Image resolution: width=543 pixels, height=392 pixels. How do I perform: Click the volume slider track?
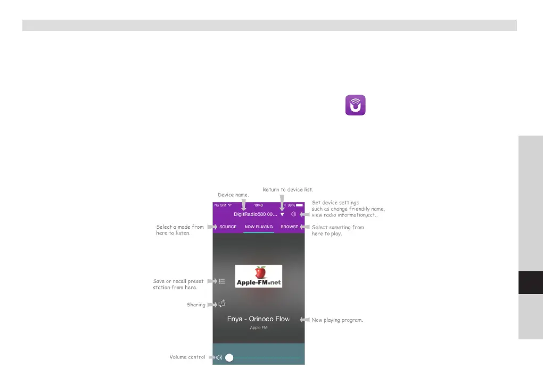click(266, 357)
